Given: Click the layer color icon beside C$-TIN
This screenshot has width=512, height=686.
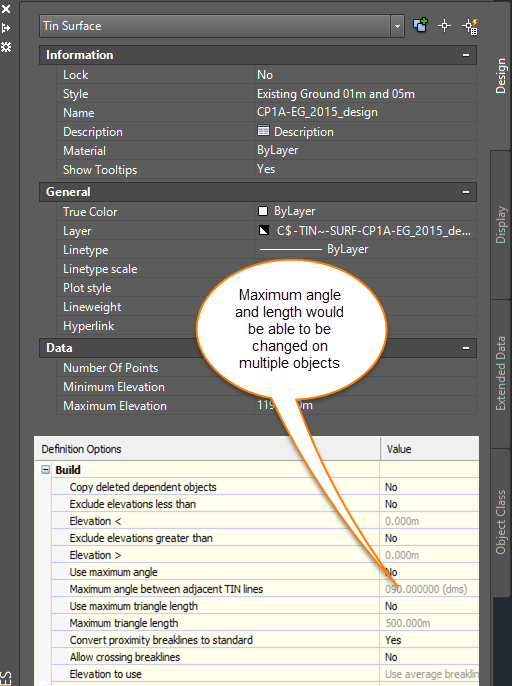Looking at the screenshot, I should tap(264, 230).
